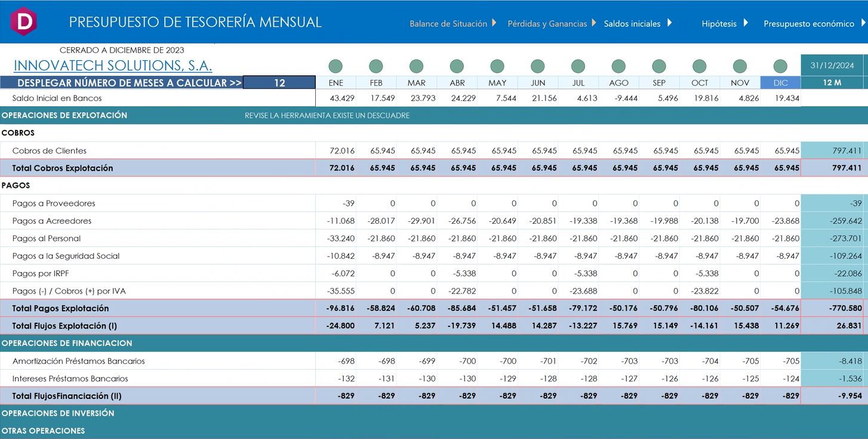
Task: Click arrow next to Pérdidas y Ganancias
Action: tap(593, 23)
